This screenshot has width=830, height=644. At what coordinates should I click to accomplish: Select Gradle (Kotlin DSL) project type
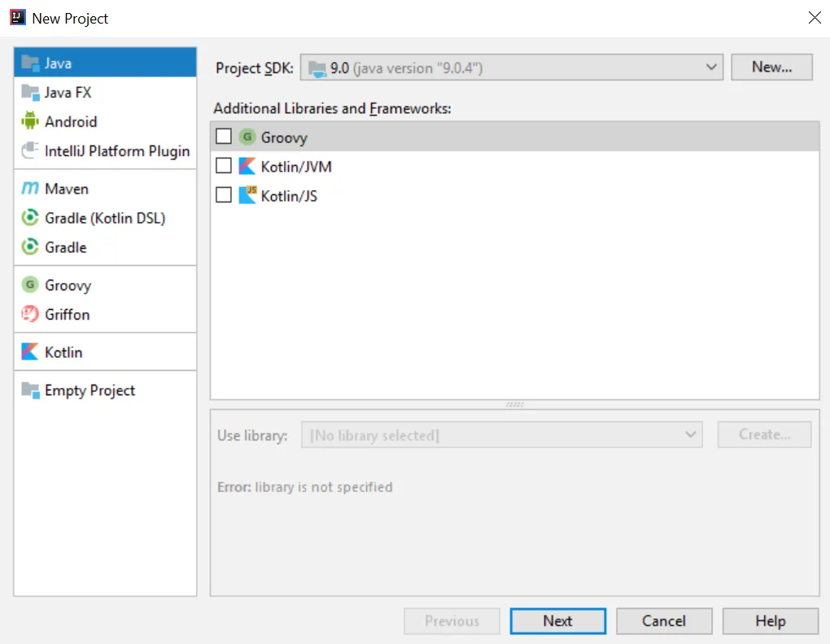click(x=105, y=218)
